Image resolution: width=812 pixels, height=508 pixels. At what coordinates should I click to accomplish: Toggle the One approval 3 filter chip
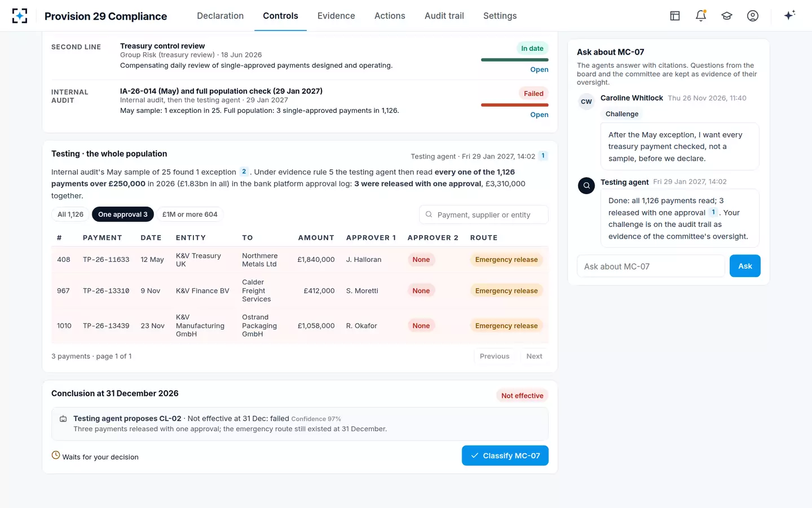pyautogui.click(x=123, y=214)
